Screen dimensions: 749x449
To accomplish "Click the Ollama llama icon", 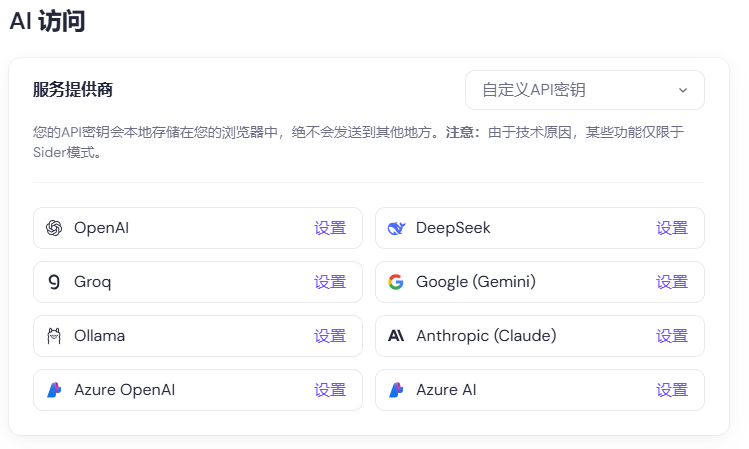I will (x=54, y=336).
